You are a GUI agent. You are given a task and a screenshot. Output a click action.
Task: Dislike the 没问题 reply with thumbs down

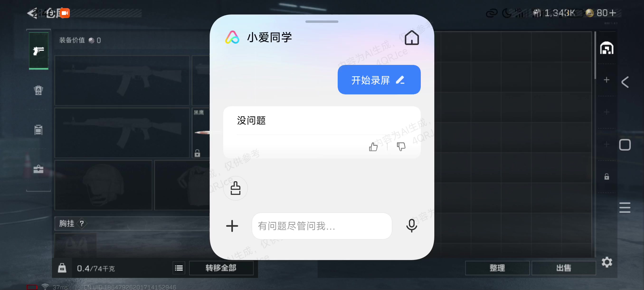click(x=401, y=147)
